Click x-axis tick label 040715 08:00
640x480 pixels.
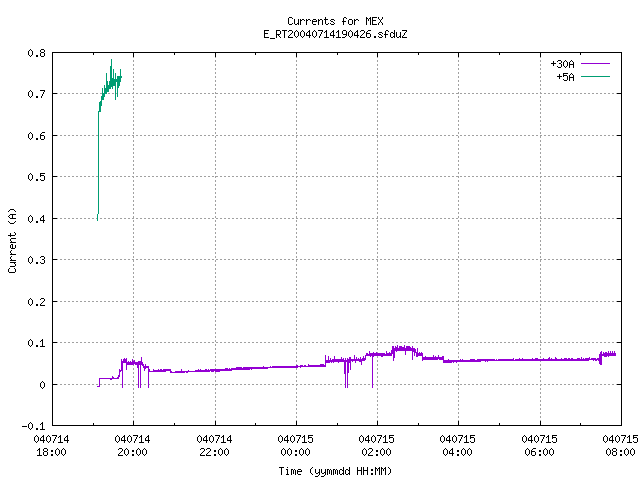pyautogui.click(x=620, y=446)
